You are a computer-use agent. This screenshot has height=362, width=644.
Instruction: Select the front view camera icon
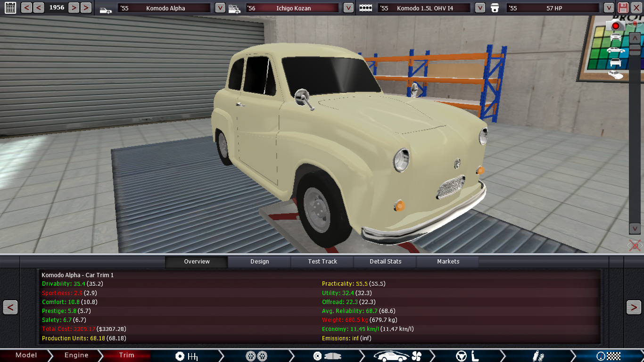pyautogui.click(x=616, y=37)
